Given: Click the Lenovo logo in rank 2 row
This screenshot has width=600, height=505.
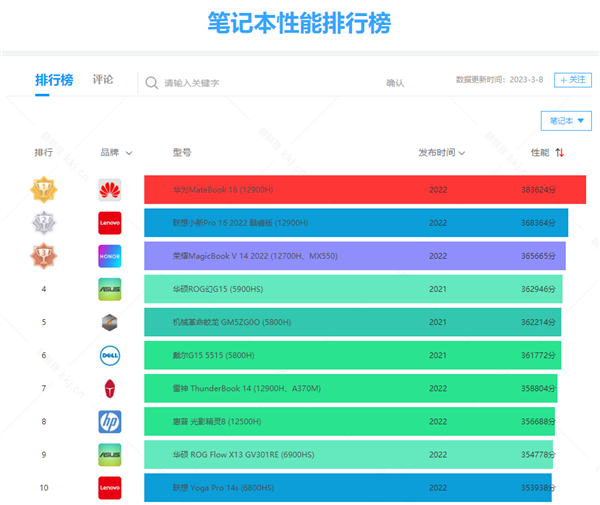Looking at the screenshot, I should (x=110, y=223).
